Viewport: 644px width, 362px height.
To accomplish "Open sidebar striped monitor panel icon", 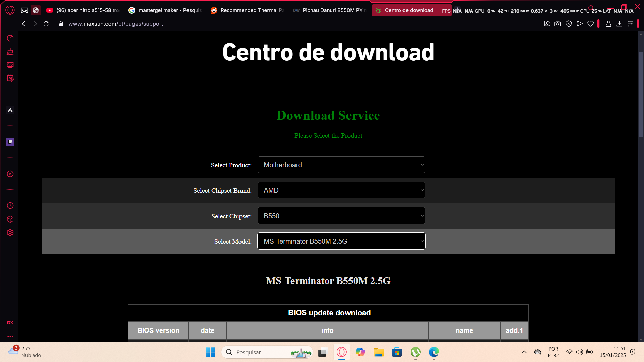I will [10, 65].
